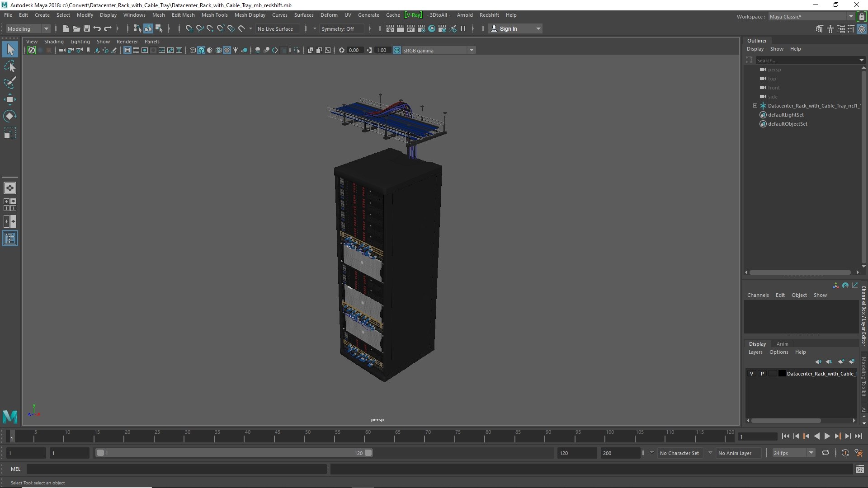The width and height of the screenshot is (868, 488).
Task: Open the sRGB gamma dropdown
Action: pos(438,50)
